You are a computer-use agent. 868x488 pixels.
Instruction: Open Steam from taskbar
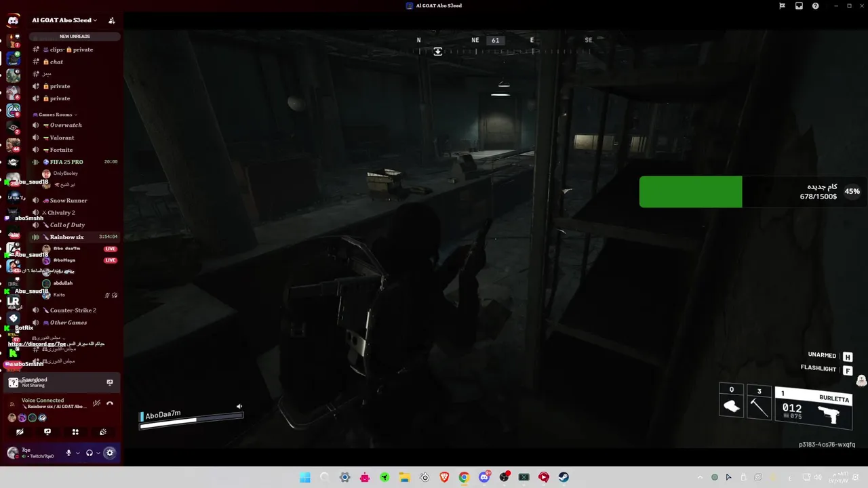point(564,477)
